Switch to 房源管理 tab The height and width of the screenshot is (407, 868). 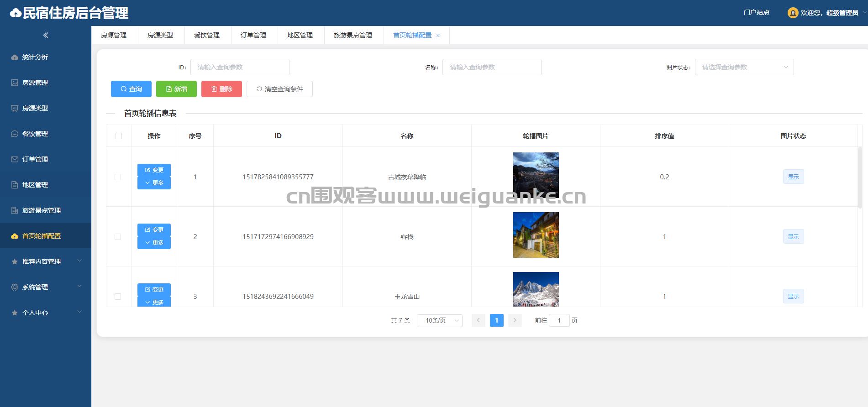coord(114,35)
